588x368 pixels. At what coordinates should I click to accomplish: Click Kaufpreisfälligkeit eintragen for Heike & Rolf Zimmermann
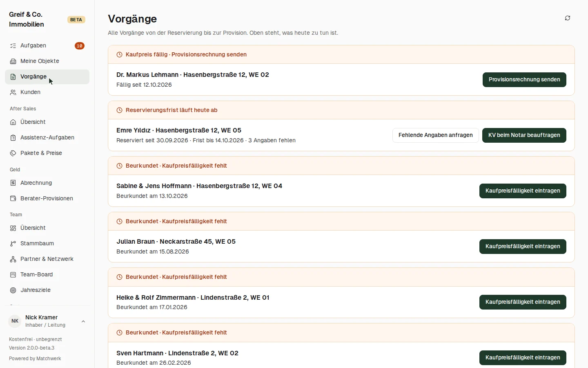tap(523, 302)
